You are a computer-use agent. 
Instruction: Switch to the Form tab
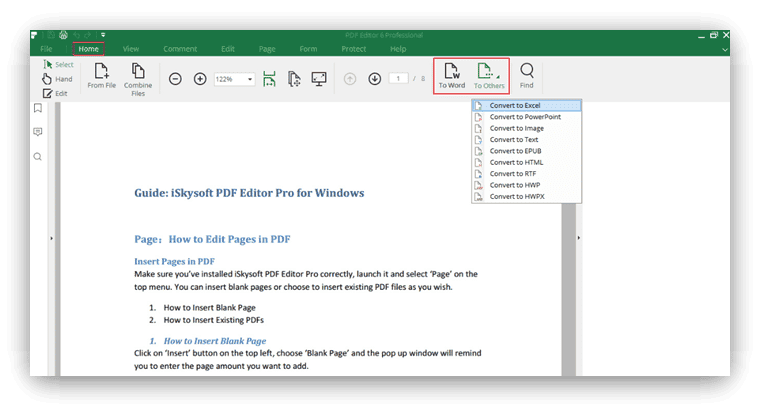[308, 49]
